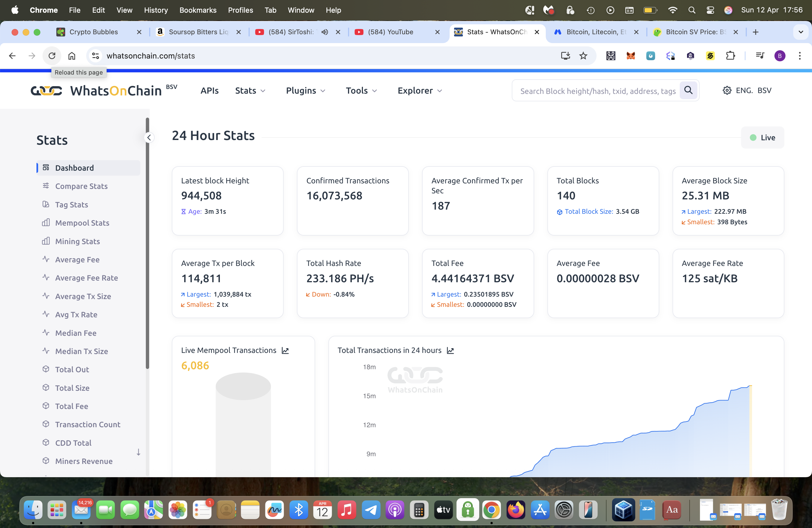This screenshot has width=812, height=528.
Task: Click Average Tx Size pulse icon
Action: (46, 296)
